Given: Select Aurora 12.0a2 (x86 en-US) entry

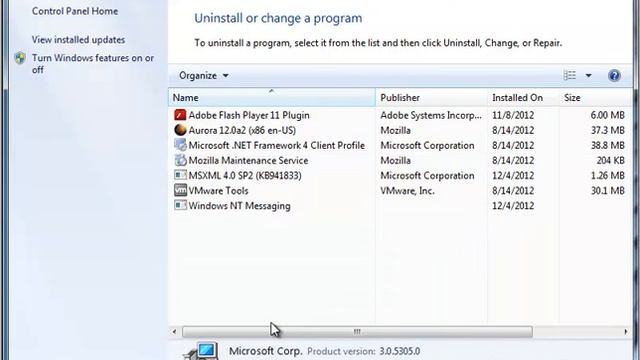Looking at the screenshot, I should click(x=242, y=130).
